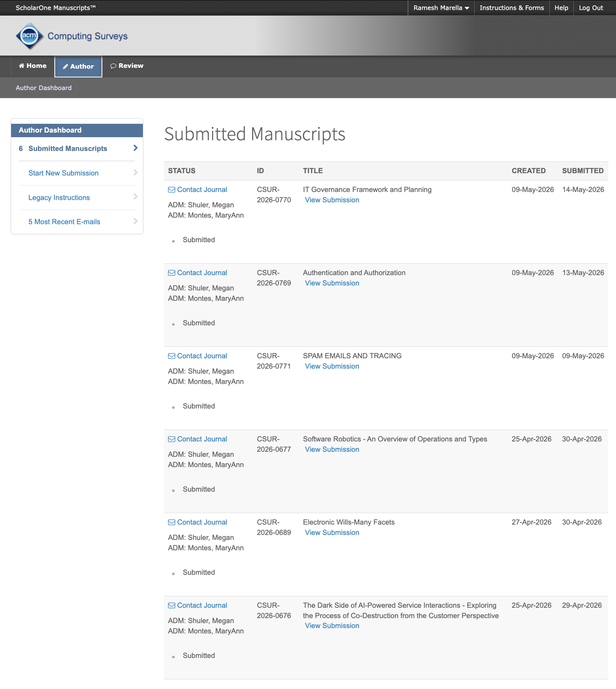
Task: Switch to the Home tab
Action: (33, 66)
